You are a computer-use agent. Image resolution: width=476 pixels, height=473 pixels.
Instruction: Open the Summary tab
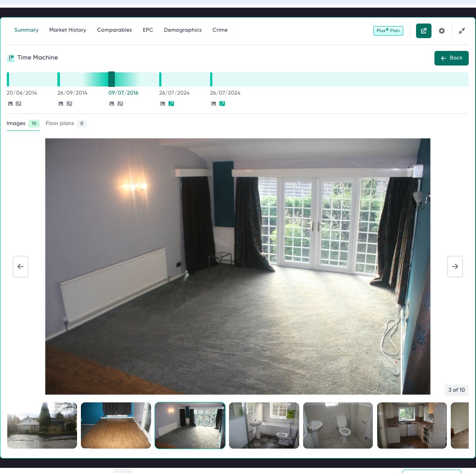click(27, 30)
